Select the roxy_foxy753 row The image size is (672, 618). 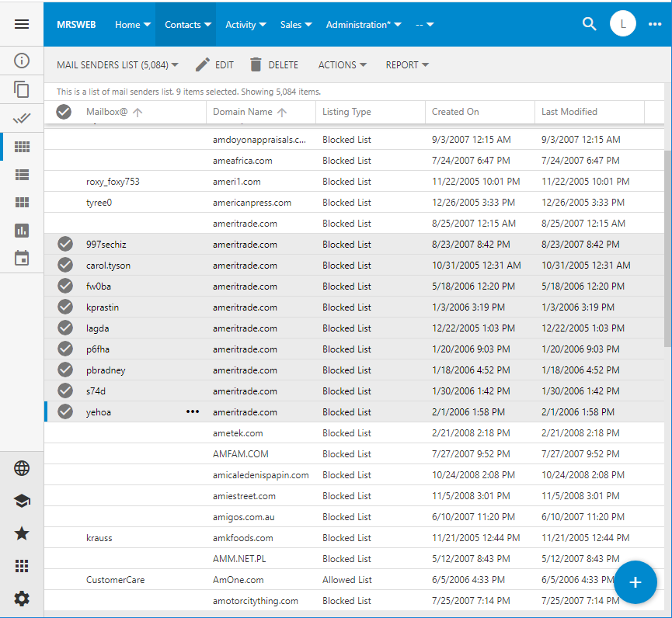[x=354, y=181]
